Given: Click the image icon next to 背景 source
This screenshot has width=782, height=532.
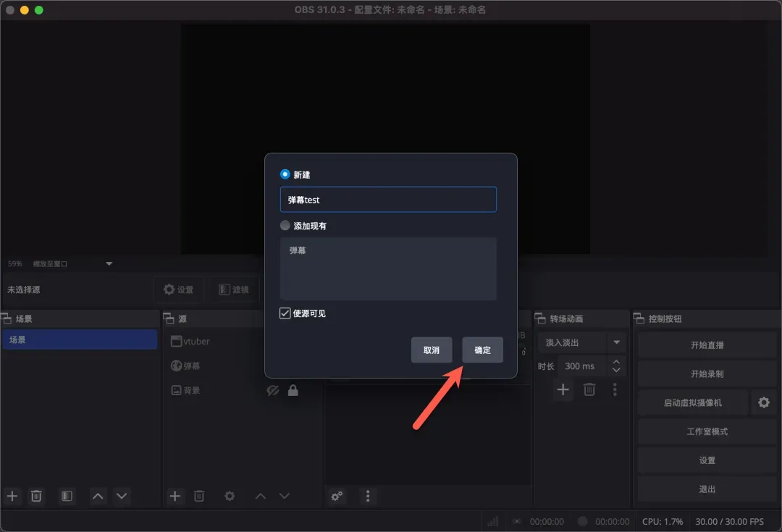Looking at the screenshot, I should [176, 390].
